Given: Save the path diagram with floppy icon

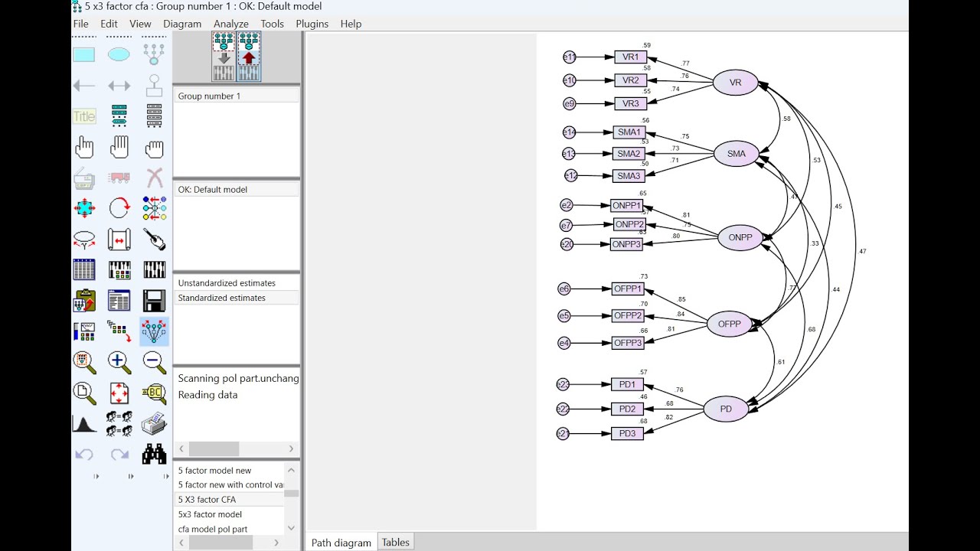Looking at the screenshot, I should click(154, 300).
